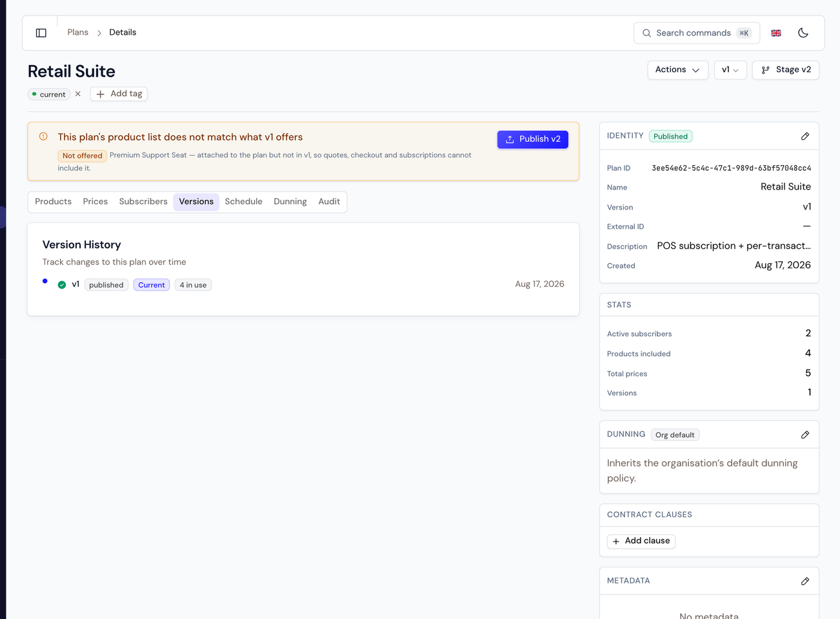Edit the Identity section pencil icon

click(x=805, y=136)
